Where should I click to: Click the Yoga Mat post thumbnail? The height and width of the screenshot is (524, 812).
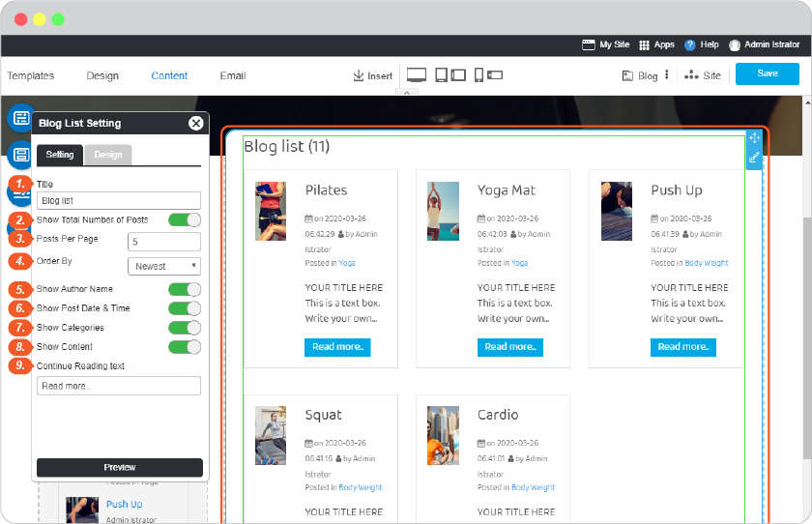443,212
